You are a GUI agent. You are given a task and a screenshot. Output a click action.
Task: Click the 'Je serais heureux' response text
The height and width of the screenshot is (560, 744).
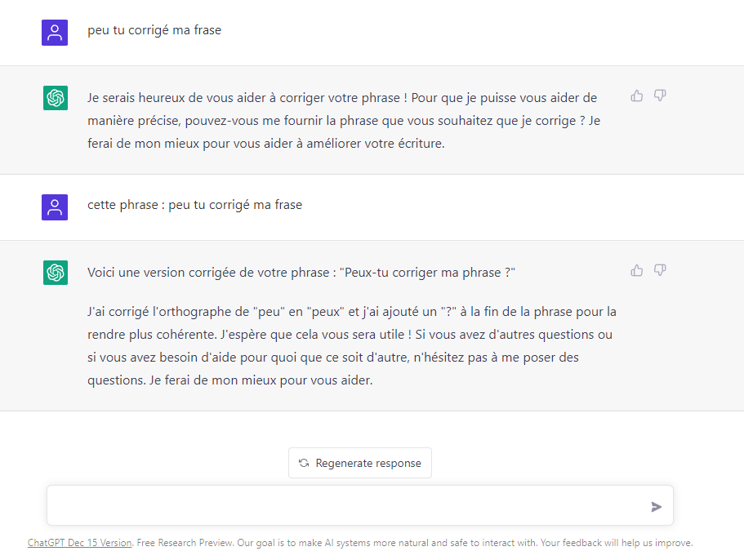point(344,121)
